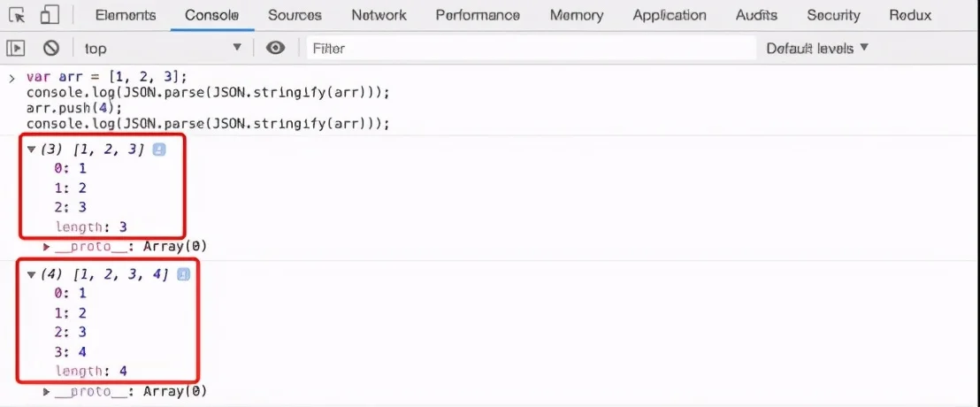The image size is (980, 407).
Task: Switch to the Elements tab
Action: coord(125,15)
